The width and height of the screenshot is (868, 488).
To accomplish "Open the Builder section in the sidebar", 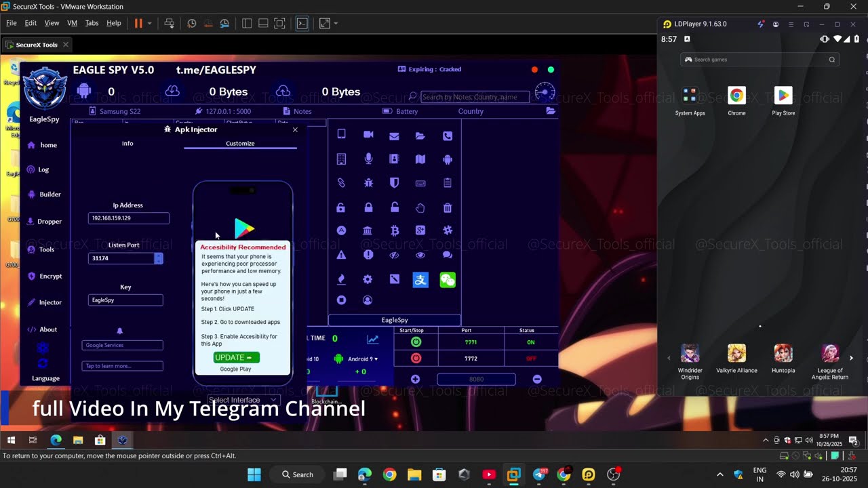I will (44, 195).
